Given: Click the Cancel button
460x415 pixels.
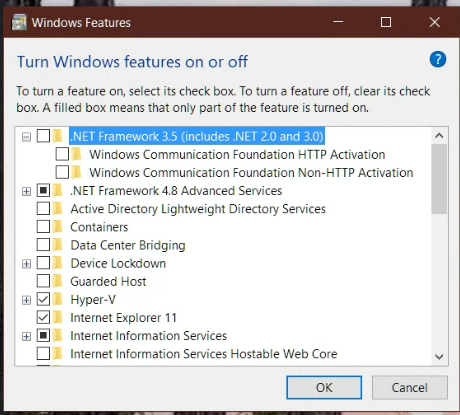Looking at the screenshot, I should [410, 388].
